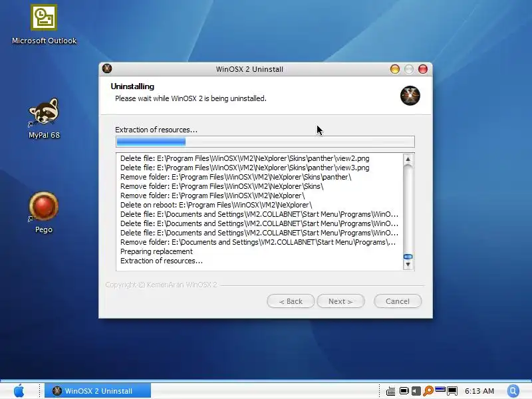Click the 6:13 AM clock
Viewport: 532px width, 399px height.
(x=479, y=391)
